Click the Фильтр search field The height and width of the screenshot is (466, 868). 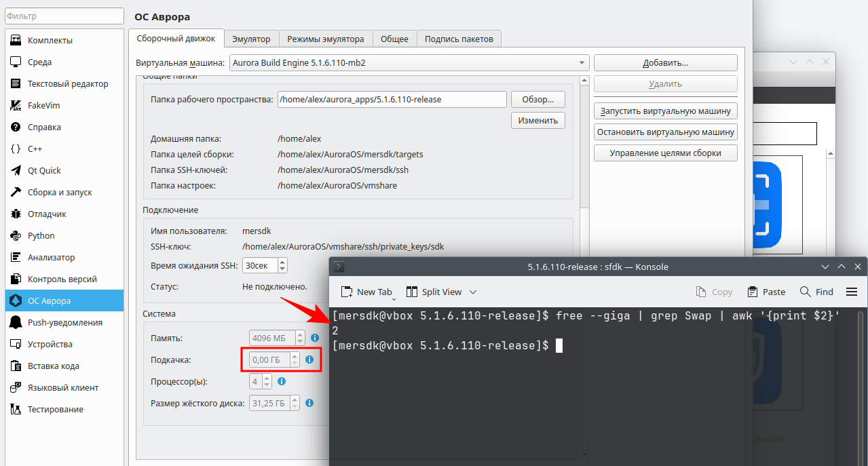click(64, 16)
